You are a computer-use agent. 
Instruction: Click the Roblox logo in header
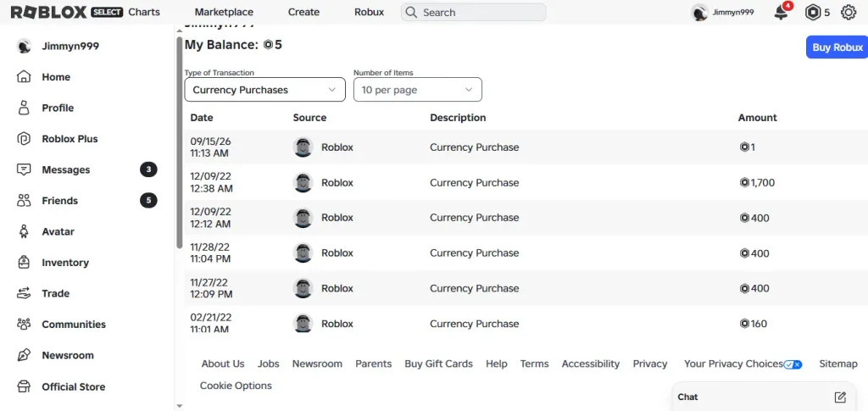pyautogui.click(x=48, y=12)
